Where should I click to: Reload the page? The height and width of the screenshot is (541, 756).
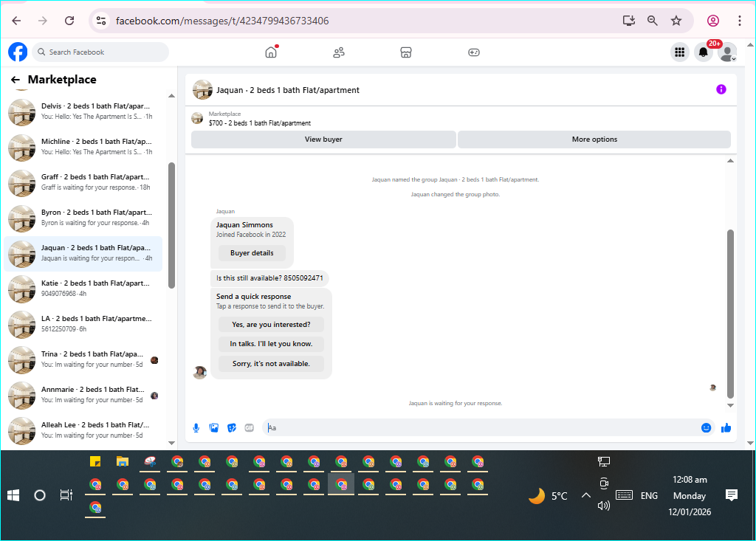click(x=69, y=21)
